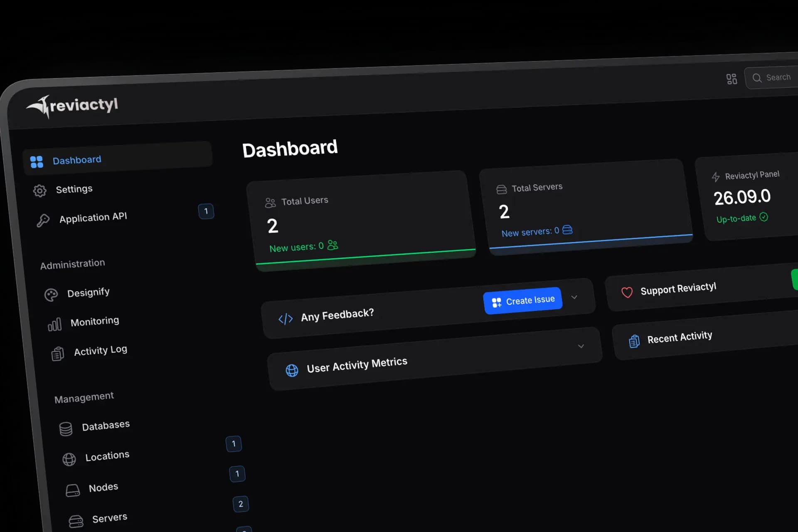This screenshot has width=798, height=532.
Task: Click the Application API key icon
Action: [43, 220]
